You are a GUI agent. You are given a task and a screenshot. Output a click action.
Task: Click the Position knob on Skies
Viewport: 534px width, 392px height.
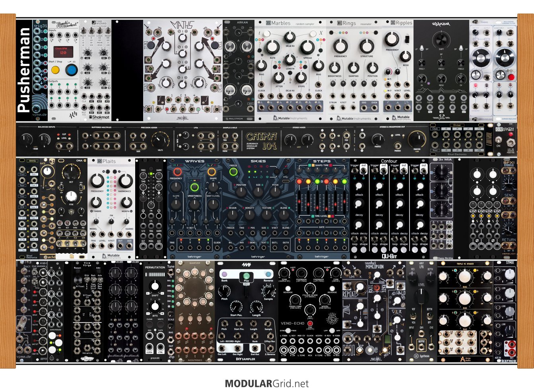coord(241,192)
